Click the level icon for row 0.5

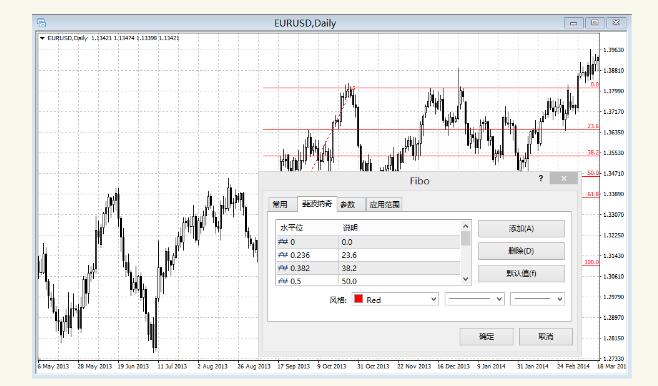pos(283,281)
